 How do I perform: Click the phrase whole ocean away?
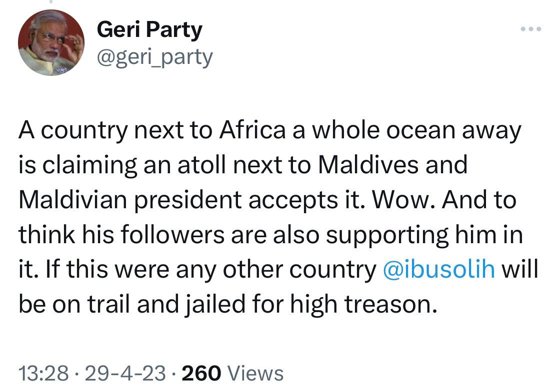tap(416, 131)
